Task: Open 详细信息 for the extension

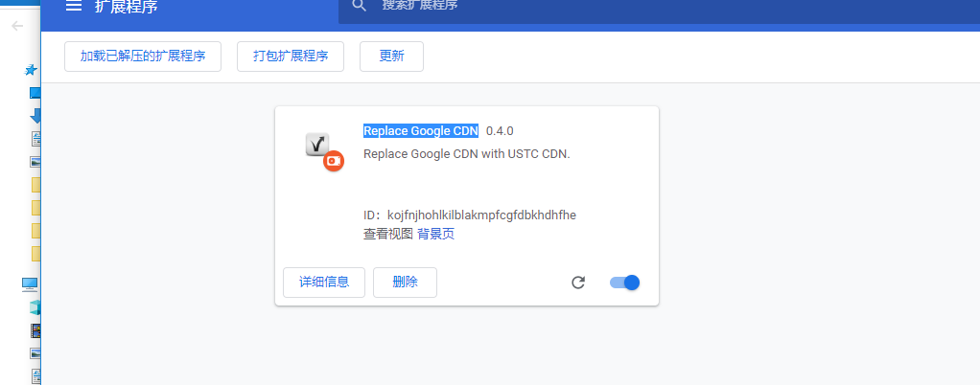Action: [x=324, y=282]
